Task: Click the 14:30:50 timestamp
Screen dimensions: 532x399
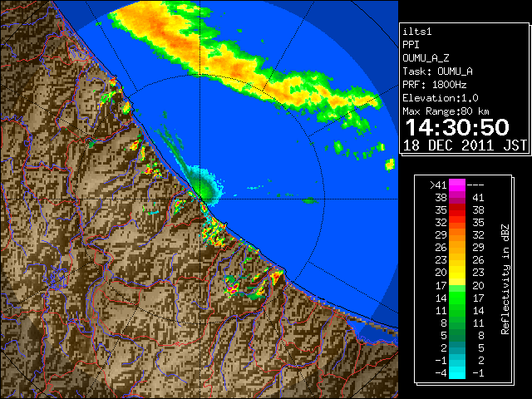Action: pos(457,127)
